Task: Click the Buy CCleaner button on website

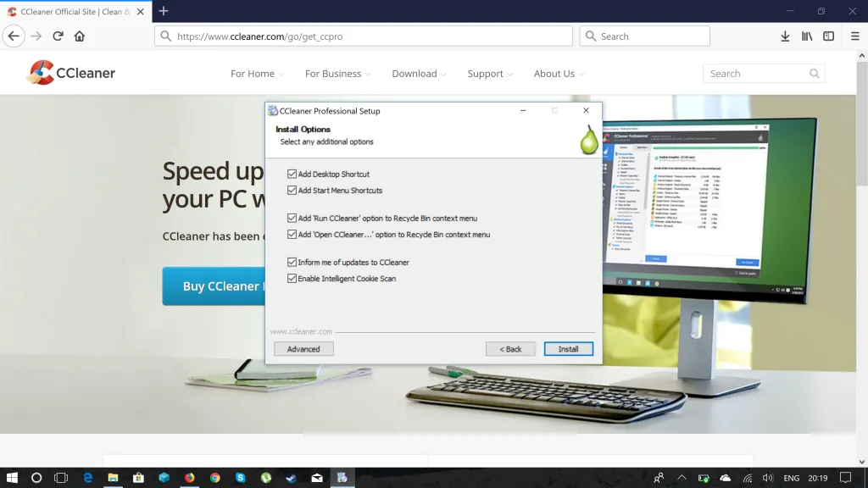Action: coord(214,286)
